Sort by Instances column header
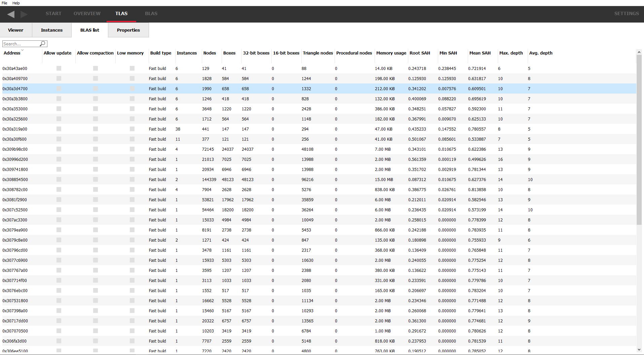 point(187,53)
